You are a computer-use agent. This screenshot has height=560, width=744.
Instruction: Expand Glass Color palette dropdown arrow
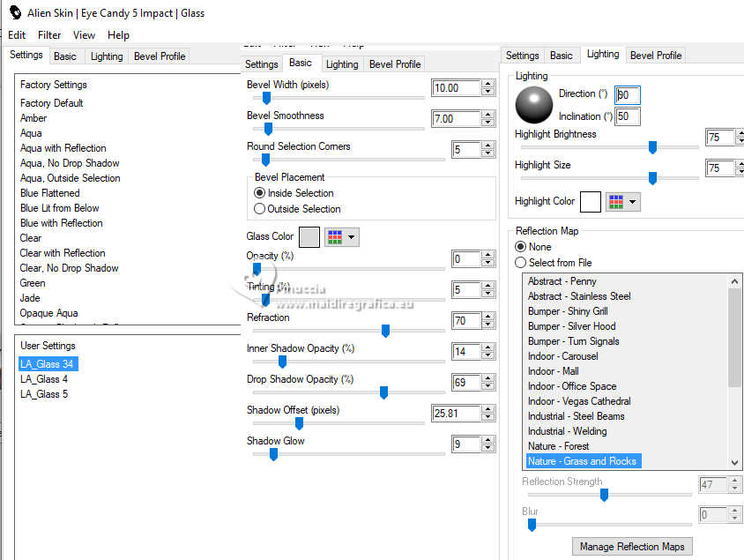[x=351, y=237]
